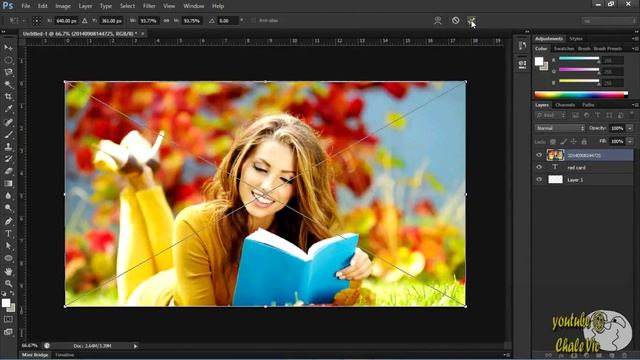
Task: Open the Timeline tab at bottom
Action: [64, 355]
